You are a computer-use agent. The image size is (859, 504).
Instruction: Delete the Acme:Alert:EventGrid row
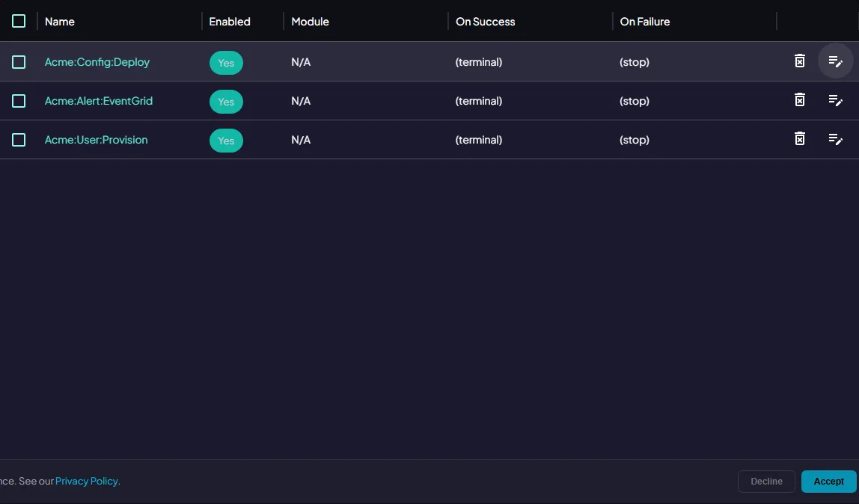800,99
